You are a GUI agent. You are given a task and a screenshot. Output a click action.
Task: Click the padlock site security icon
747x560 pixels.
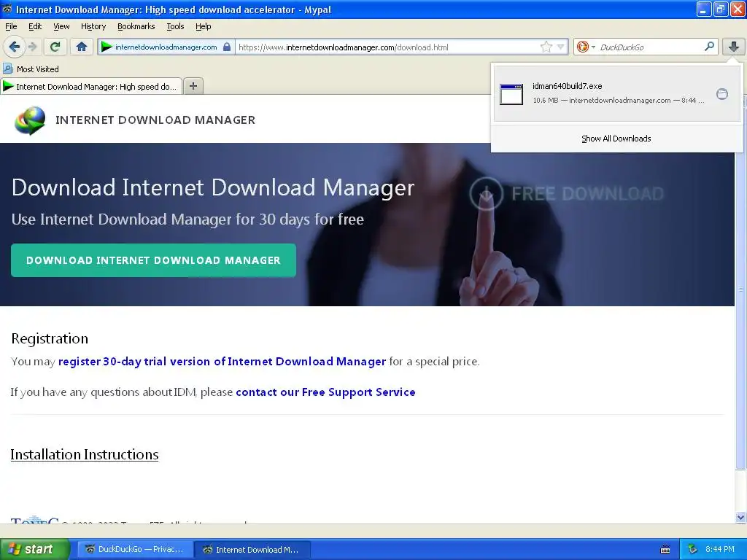click(227, 47)
